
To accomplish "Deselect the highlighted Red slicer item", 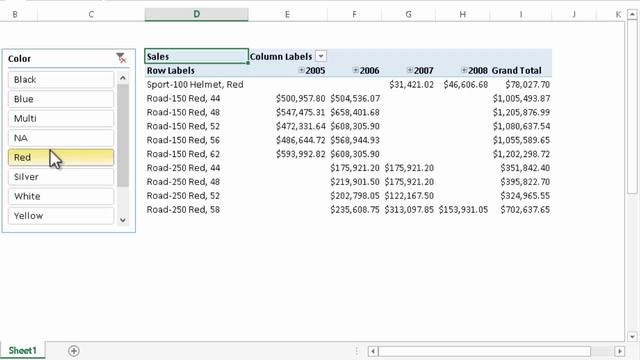I will tap(61, 158).
